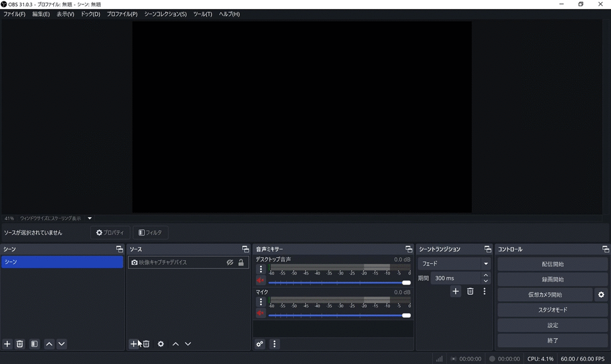Delete selected scene with trash icon
Viewport: 611px width, 364px height.
click(20, 344)
